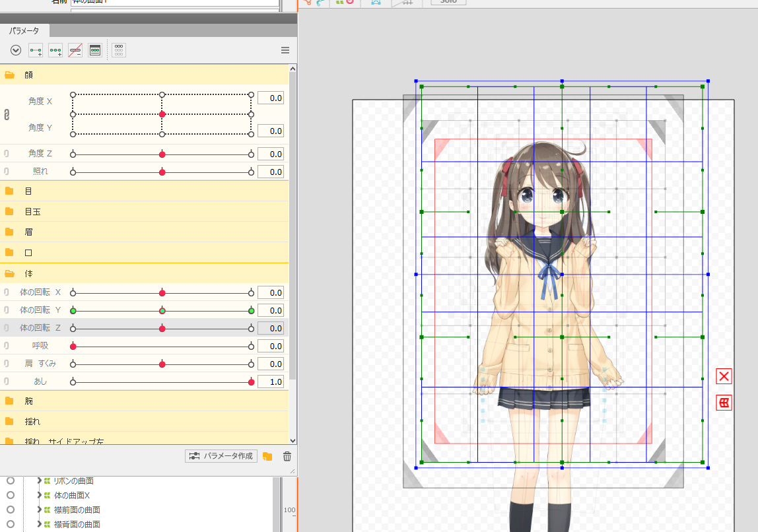Click the trash icon to delete parameter
Viewport: 758px width, 532px height.
287,456
